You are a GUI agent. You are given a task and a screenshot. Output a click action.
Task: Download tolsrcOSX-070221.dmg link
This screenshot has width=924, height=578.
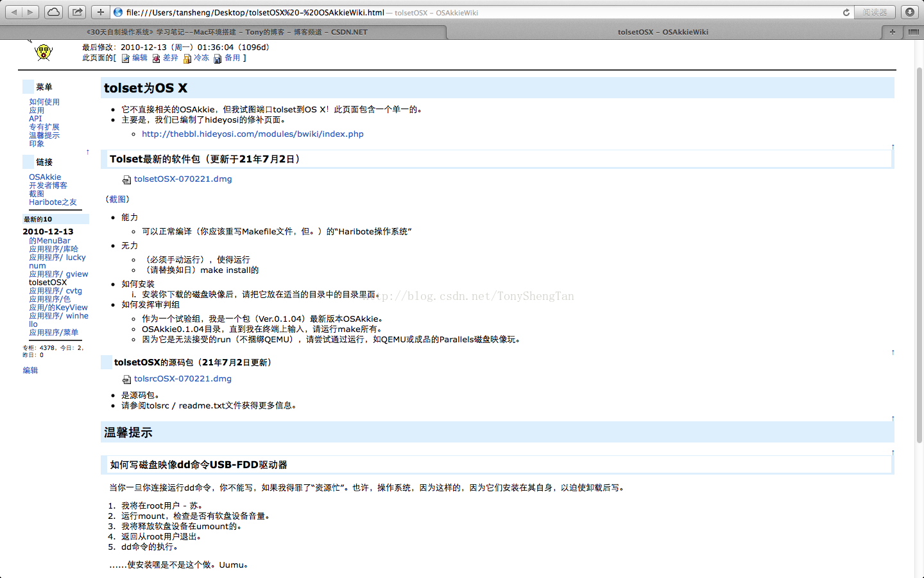[x=183, y=379]
